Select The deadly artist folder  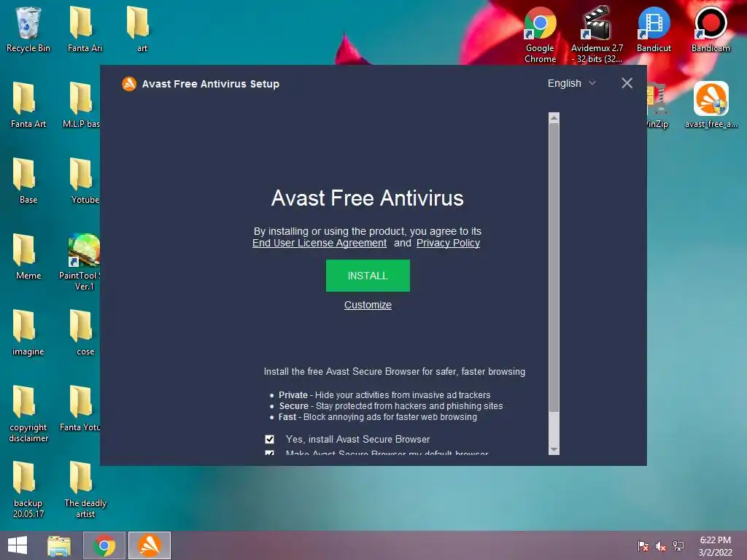click(x=85, y=489)
